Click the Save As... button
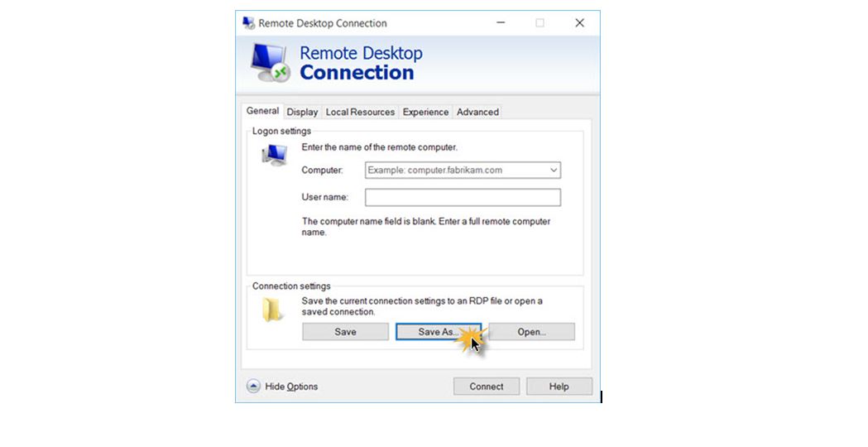This screenshot has height=447, width=868. (x=439, y=332)
